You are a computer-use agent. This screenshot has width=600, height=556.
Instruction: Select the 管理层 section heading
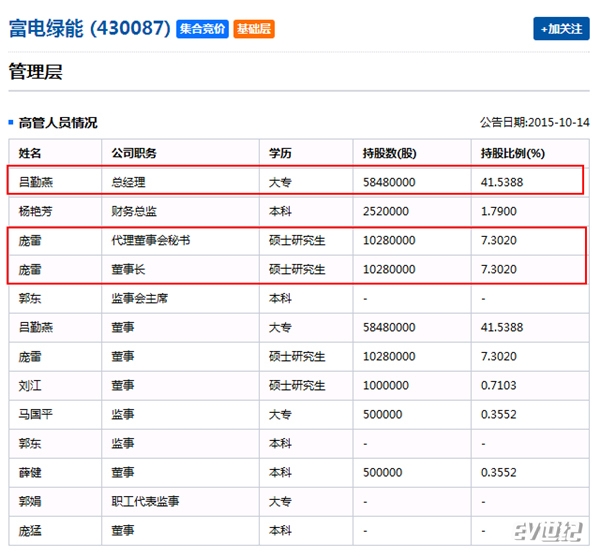point(36,72)
